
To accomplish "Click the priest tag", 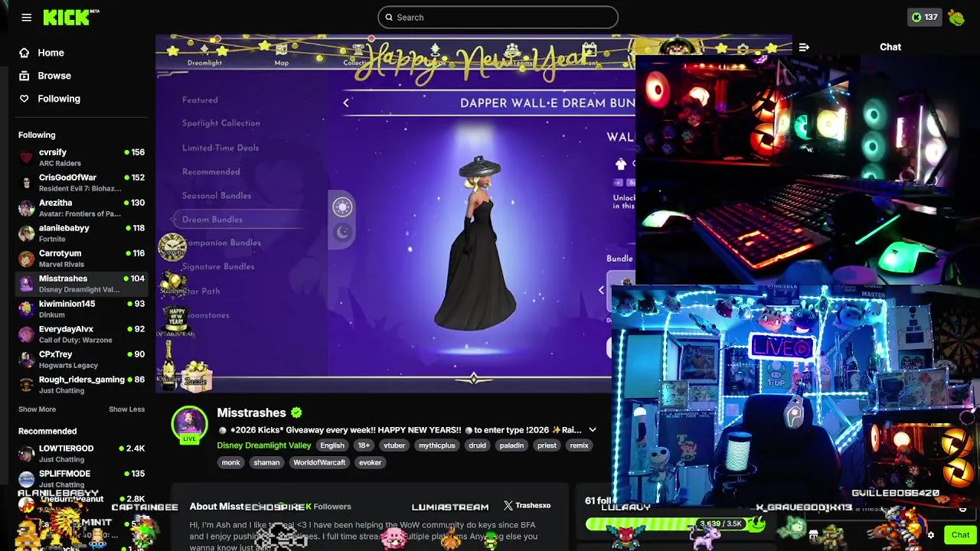I will point(547,445).
